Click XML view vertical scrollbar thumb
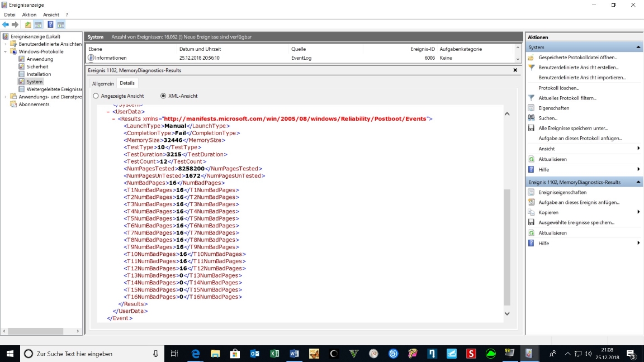 pos(507,247)
